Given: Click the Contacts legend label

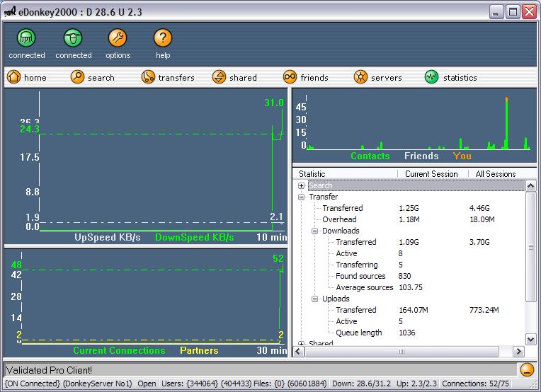Looking at the screenshot, I should click(370, 156).
